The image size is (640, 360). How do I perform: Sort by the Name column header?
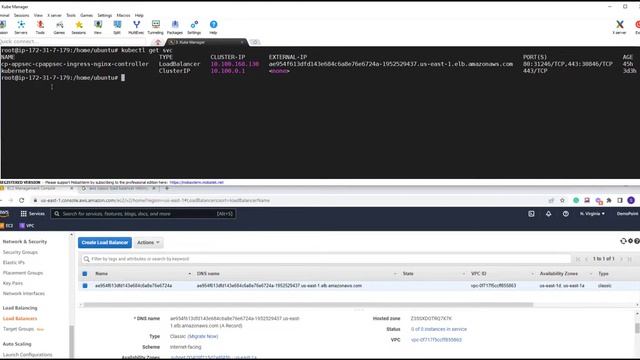[x=102, y=274]
